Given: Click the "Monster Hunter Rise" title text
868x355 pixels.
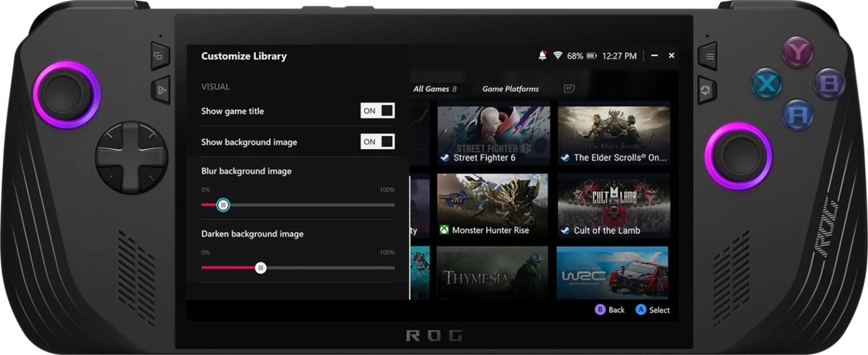Looking at the screenshot, I should pos(491,231).
